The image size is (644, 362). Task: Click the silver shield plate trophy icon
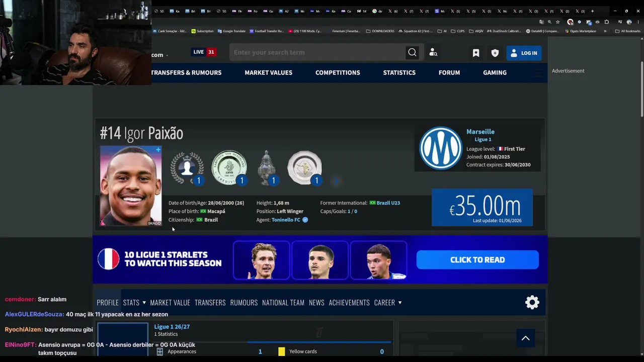(304, 167)
